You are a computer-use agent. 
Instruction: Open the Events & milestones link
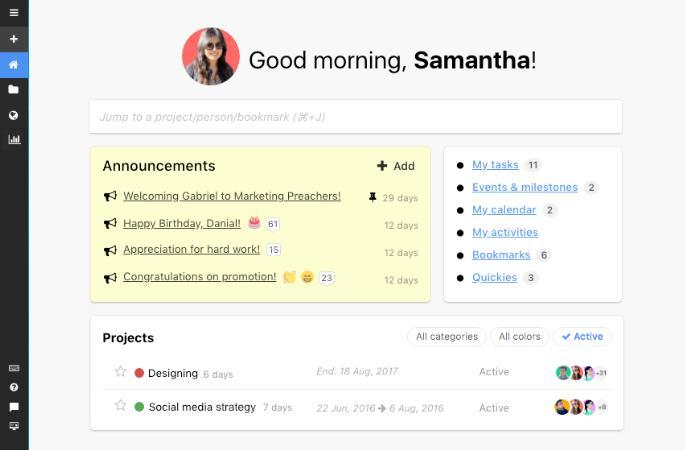[524, 187]
